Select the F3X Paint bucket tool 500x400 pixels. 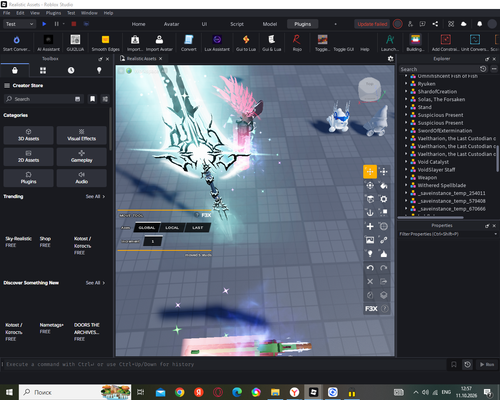(x=384, y=185)
